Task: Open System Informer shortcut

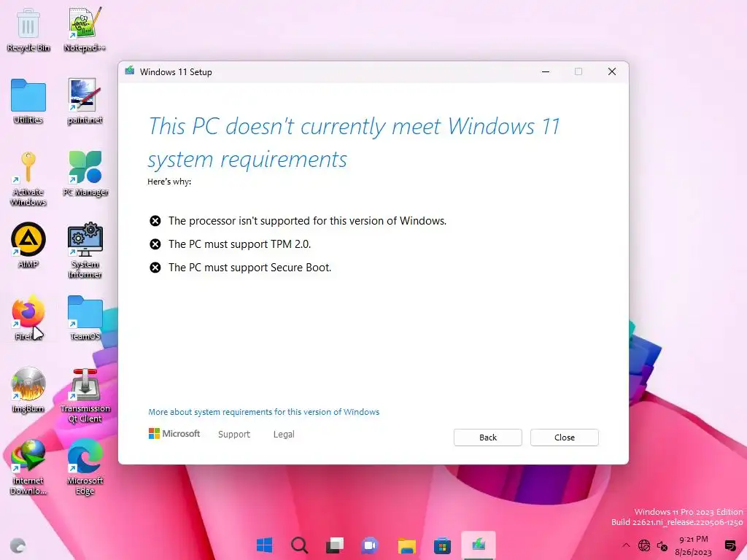Action: (x=85, y=251)
